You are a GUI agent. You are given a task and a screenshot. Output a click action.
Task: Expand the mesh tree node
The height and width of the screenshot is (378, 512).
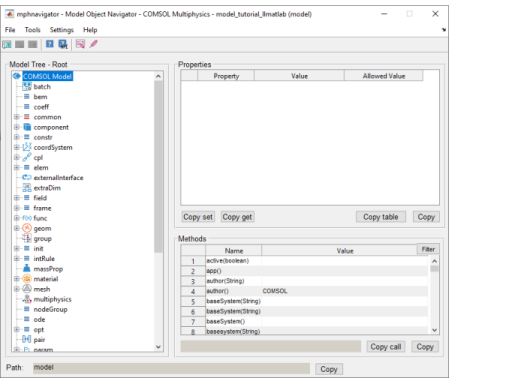16,289
